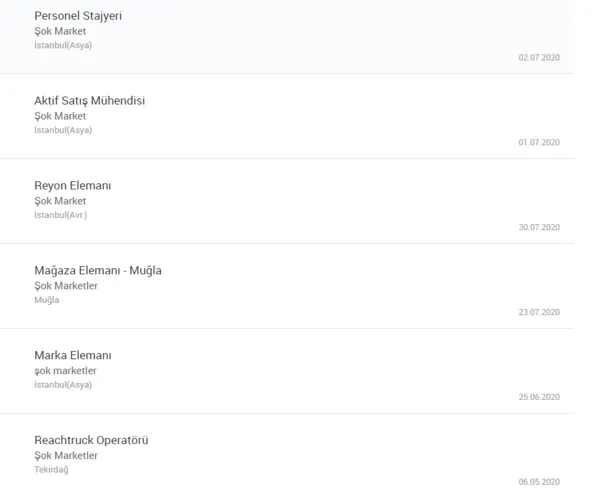Click the 23.07.2020 posting date
This screenshot has width=616, height=495.
coord(539,313)
